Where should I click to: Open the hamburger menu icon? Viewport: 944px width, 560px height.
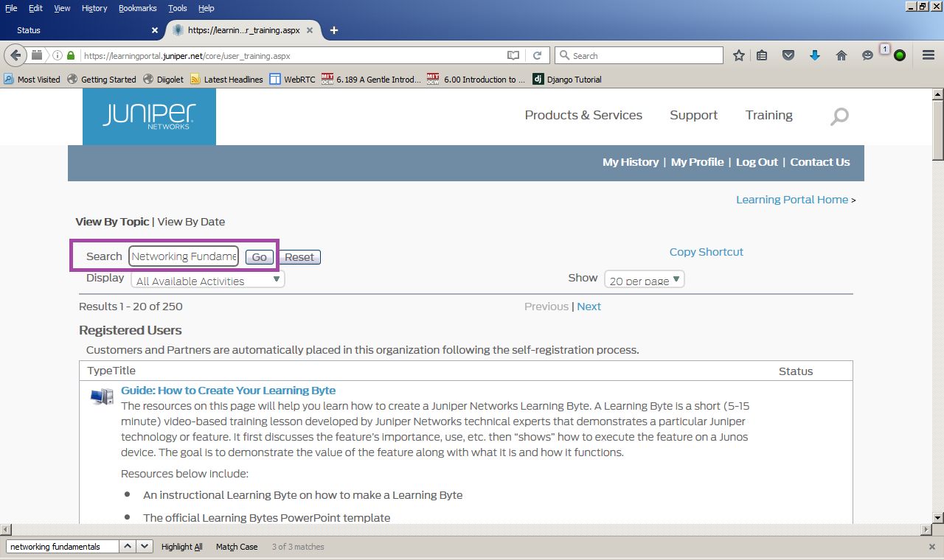[929, 55]
